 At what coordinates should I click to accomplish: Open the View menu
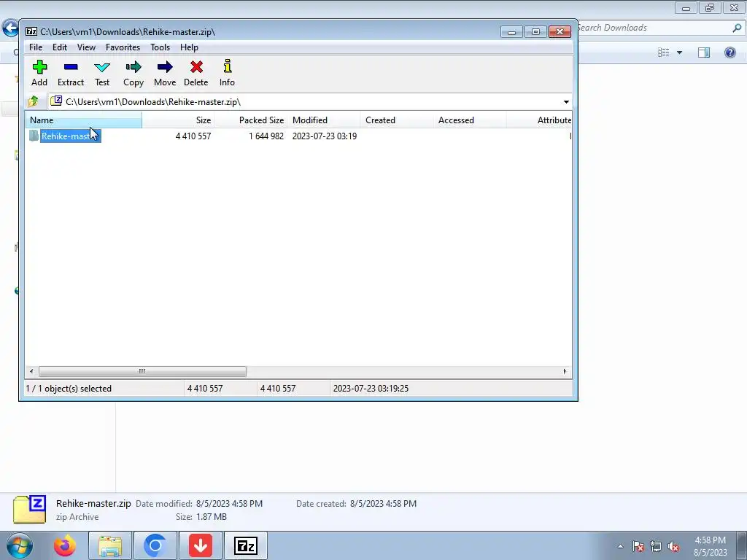click(x=86, y=47)
